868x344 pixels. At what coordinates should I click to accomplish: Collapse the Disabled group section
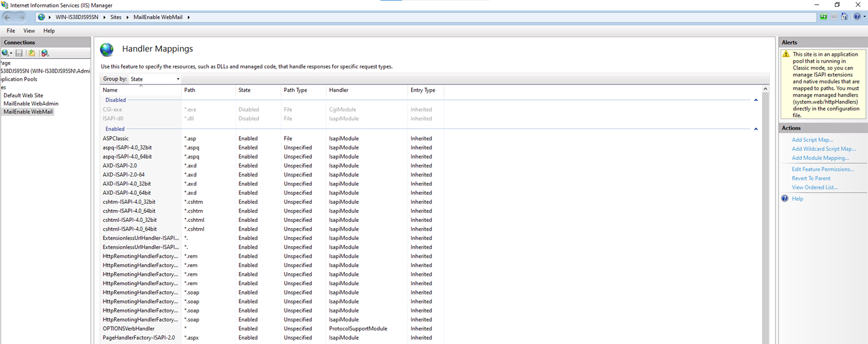click(755, 100)
